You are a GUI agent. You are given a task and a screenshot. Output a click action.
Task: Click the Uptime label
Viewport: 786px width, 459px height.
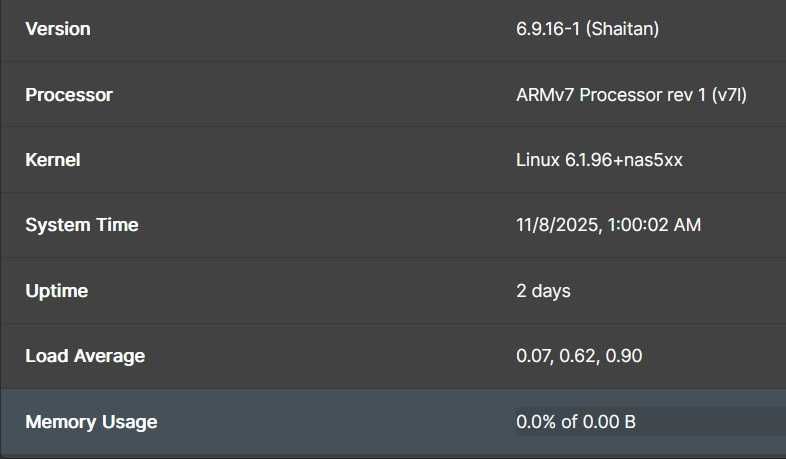tap(56, 291)
